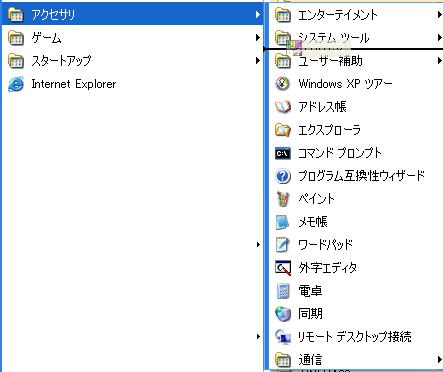Expand the ゲーム submenu arrow

click(x=258, y=38)
